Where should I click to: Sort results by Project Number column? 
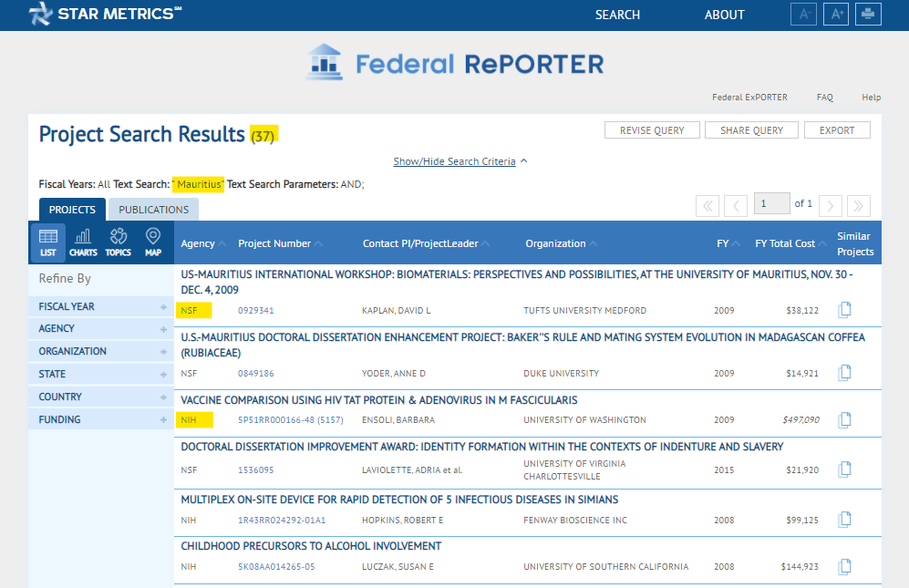point(280,243)
